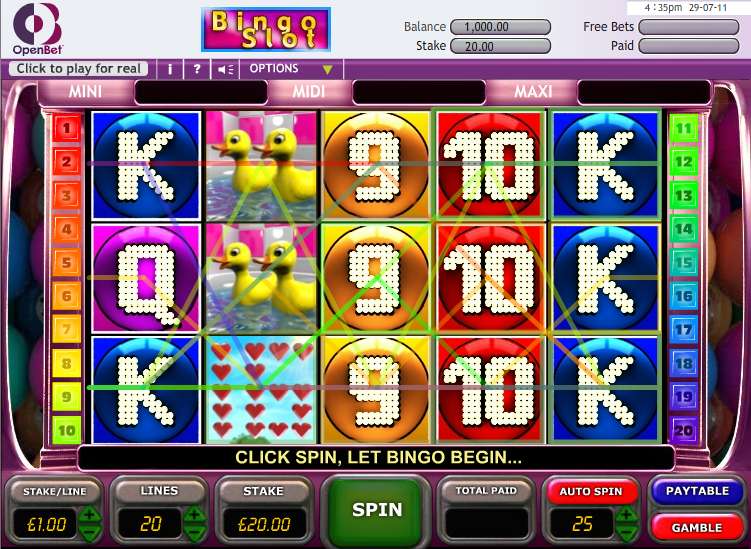Click 'Click to play for real' link
Viewport: 751px width, 549px height.
pyautogui.click(x=79, y=69)
